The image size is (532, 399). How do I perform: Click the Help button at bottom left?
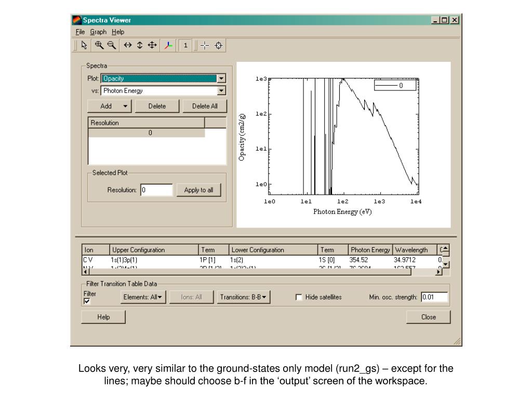103,317
